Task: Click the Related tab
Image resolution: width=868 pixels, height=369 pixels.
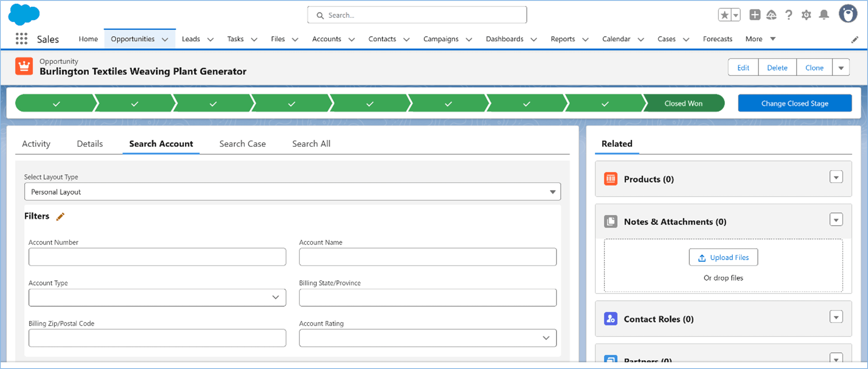Action: 617,144
